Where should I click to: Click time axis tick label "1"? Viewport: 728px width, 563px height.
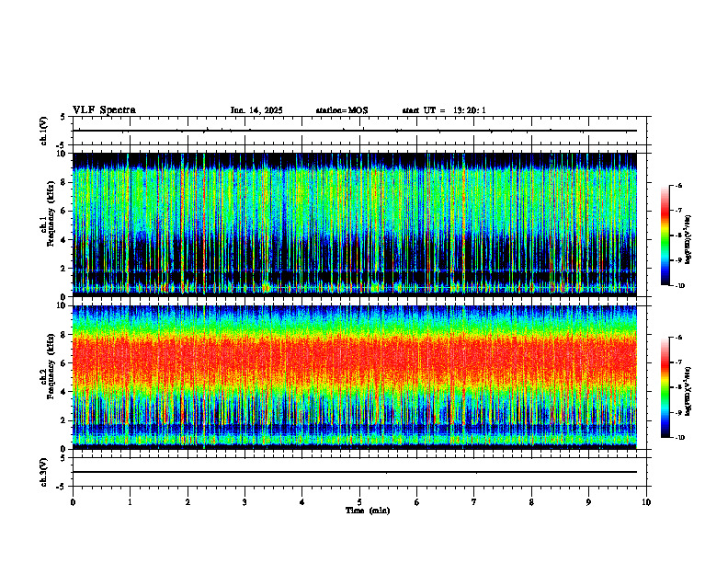click(x=130, y=502)
